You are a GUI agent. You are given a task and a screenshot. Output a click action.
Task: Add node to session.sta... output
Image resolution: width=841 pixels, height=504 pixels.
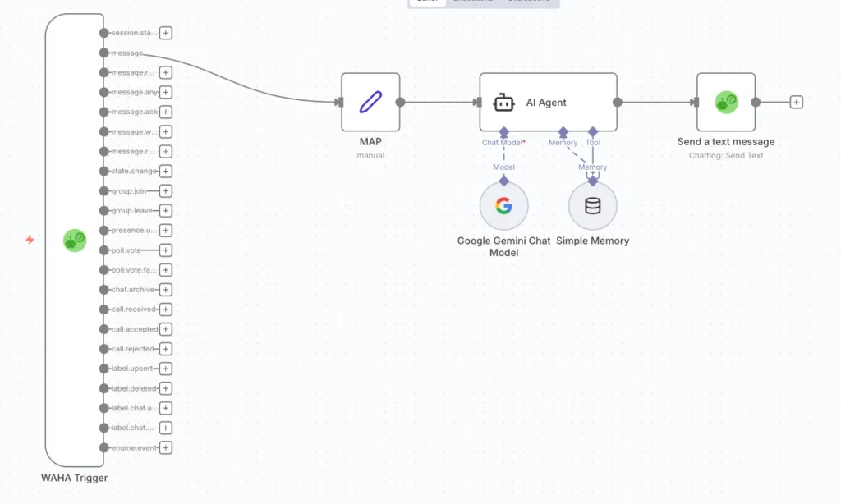click(x=165, y=33)
